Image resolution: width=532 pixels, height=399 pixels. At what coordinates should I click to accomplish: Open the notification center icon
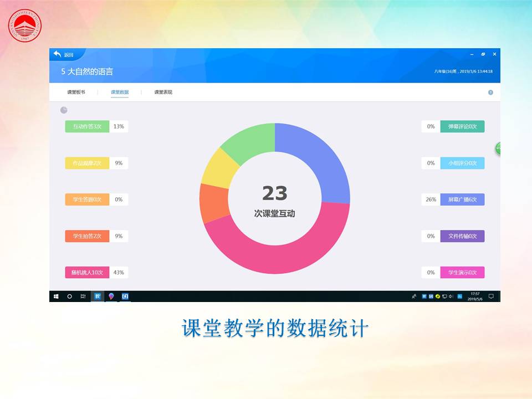[491, 296]
